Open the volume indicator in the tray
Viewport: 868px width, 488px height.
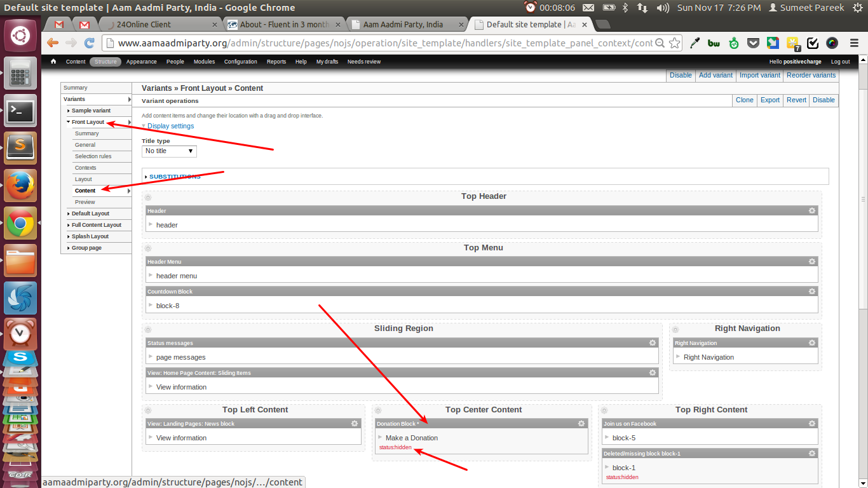tap(663, 8)
